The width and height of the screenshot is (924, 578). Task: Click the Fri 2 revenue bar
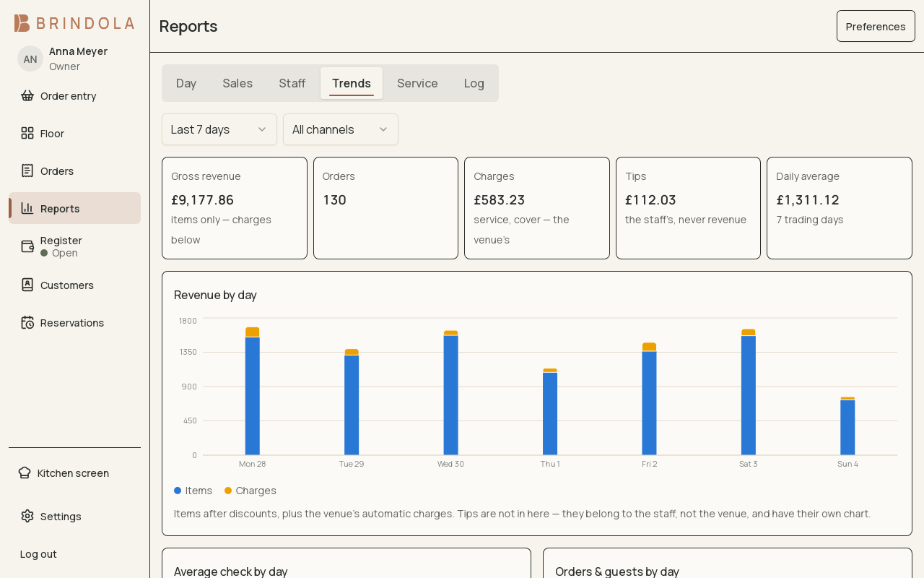coord(649,399)
